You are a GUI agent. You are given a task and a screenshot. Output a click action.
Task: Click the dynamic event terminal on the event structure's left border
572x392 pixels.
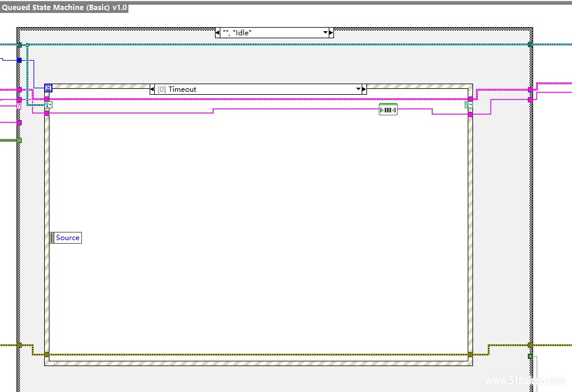[48, 105]
